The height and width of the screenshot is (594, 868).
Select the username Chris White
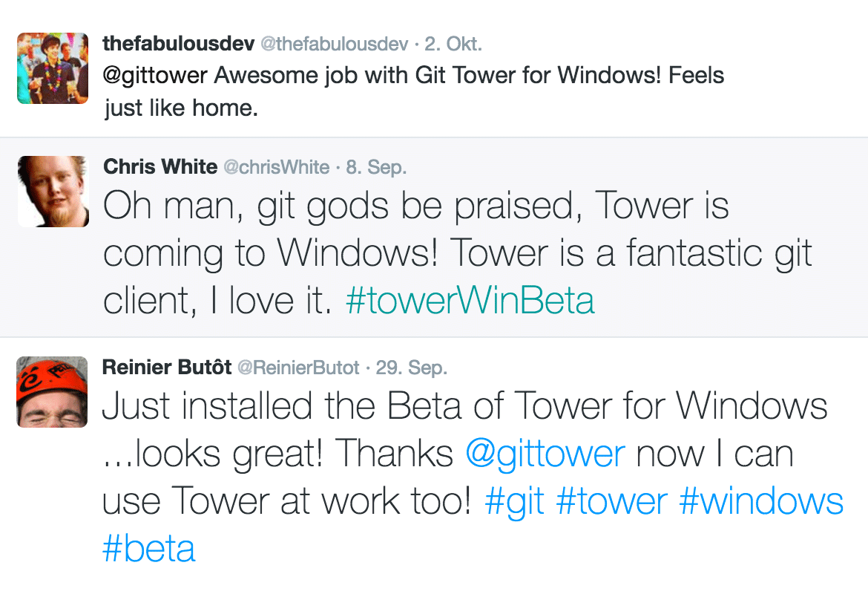pos(160,167)
